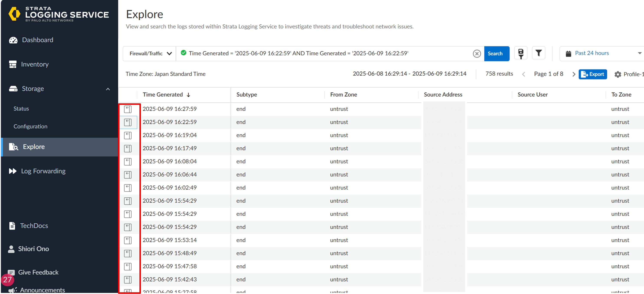644x294 pixels.
Task: Open the Log Forwarding menu item
Action: click(x=43, y=171)
